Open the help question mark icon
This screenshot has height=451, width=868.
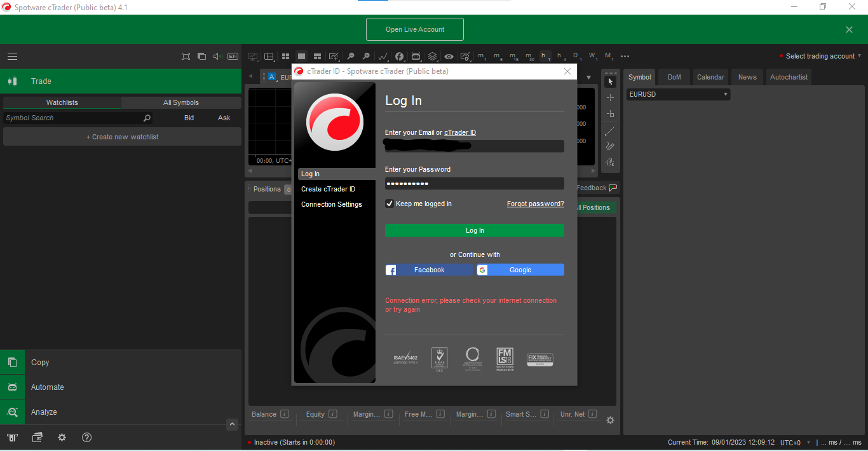[x=87, y=438]
